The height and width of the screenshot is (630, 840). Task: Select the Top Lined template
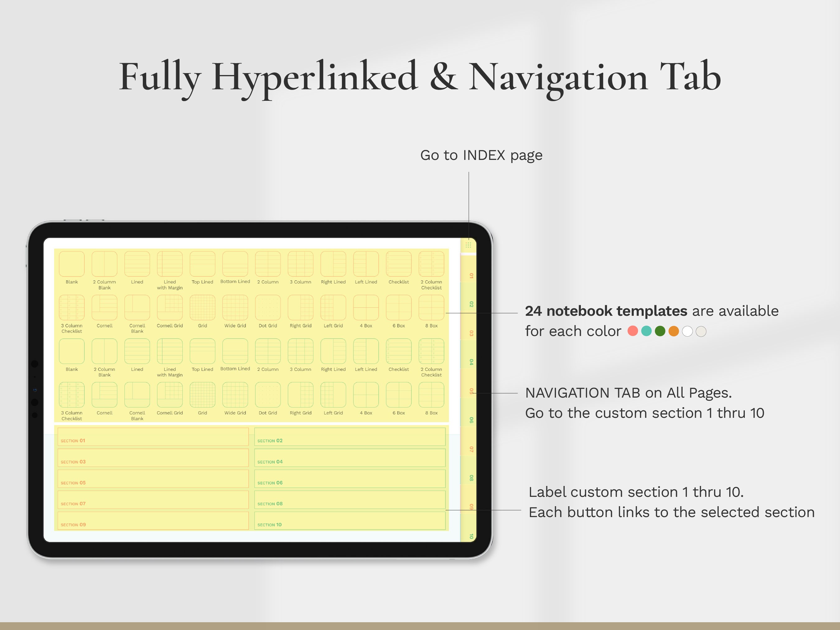203,264
